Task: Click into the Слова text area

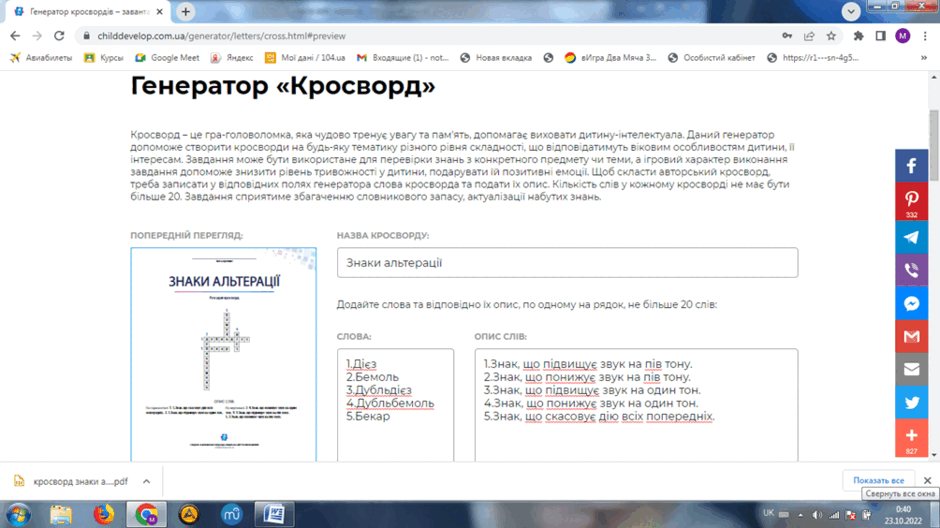Action: tap(395, 405)
